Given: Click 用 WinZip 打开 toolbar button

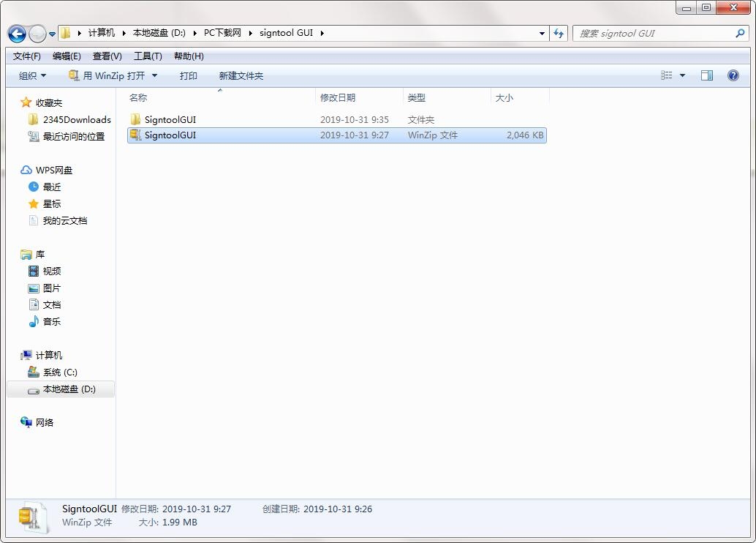Looking at the screenshot, I should [107, 76].
